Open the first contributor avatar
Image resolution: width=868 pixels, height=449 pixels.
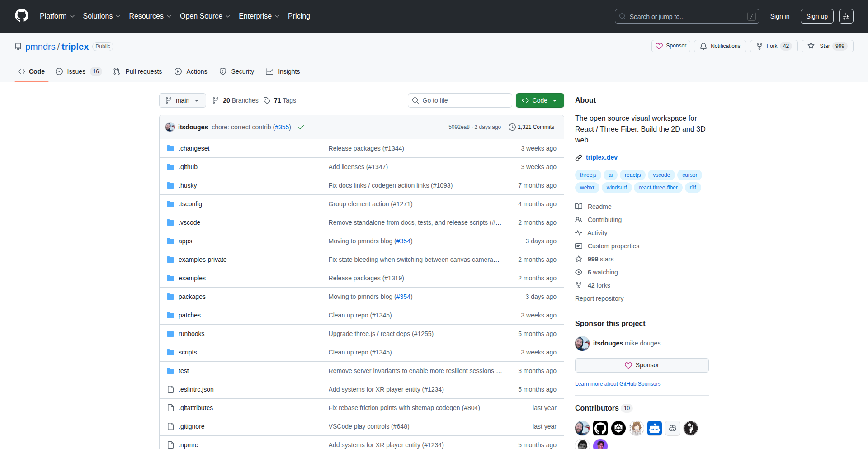pyautogui.click(x=582, y=428)
